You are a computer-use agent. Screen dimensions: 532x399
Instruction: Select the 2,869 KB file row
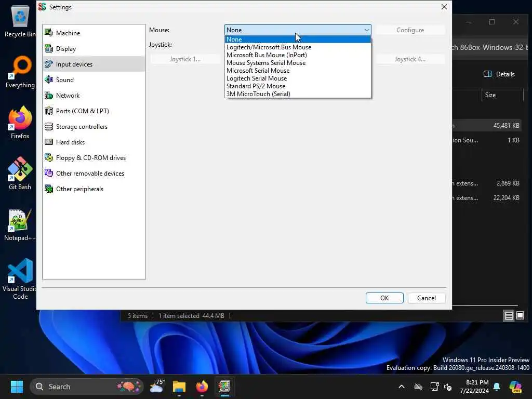coord(487,183)
